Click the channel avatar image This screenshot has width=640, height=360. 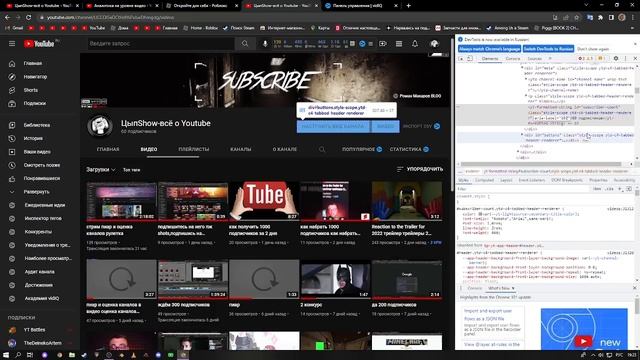(x=100, y=126)
